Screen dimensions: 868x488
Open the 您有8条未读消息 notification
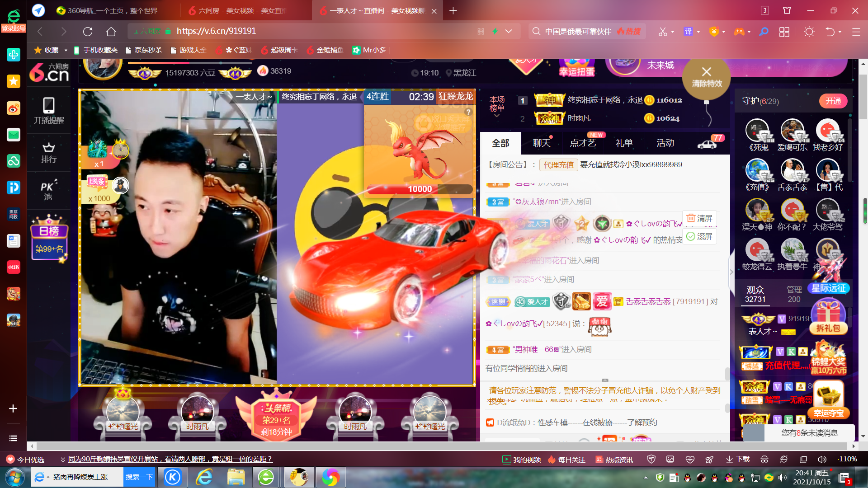click(x=809, y=433)
